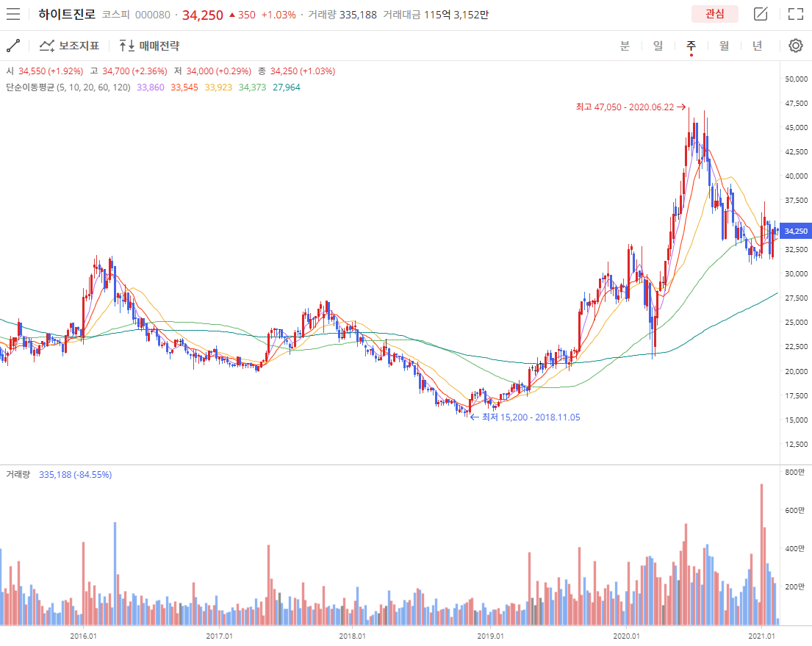Click 60-period MA value 34,373
The image size is (812, 646).
[252, 87]
